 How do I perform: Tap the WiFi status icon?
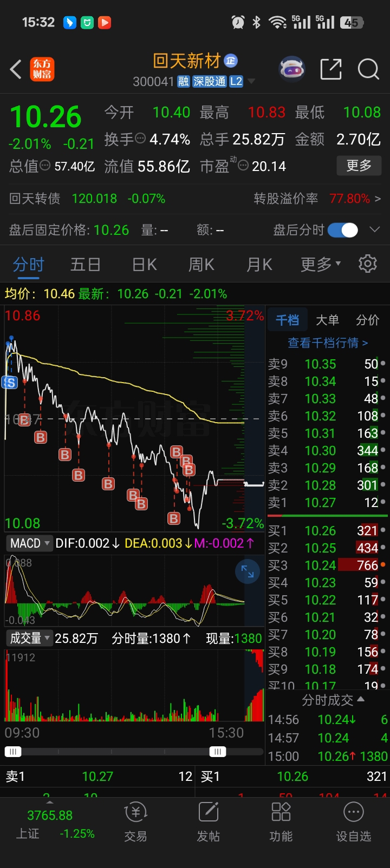(x=277, y=22)
